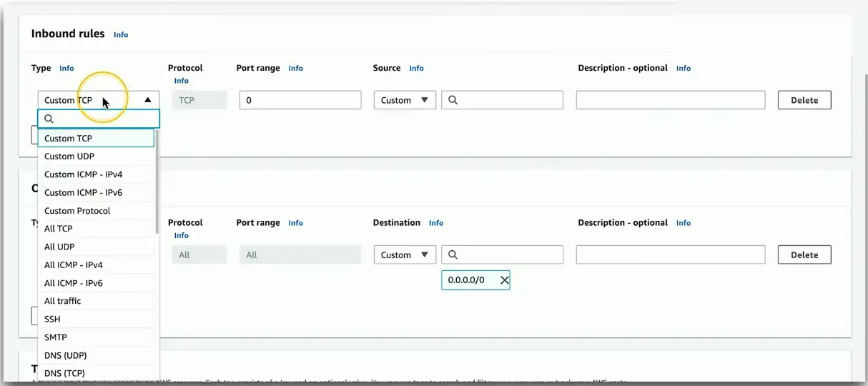Viewport: 868px width, 386px height.
Task: Delete the inbound rule
Action: pos(804,100)
